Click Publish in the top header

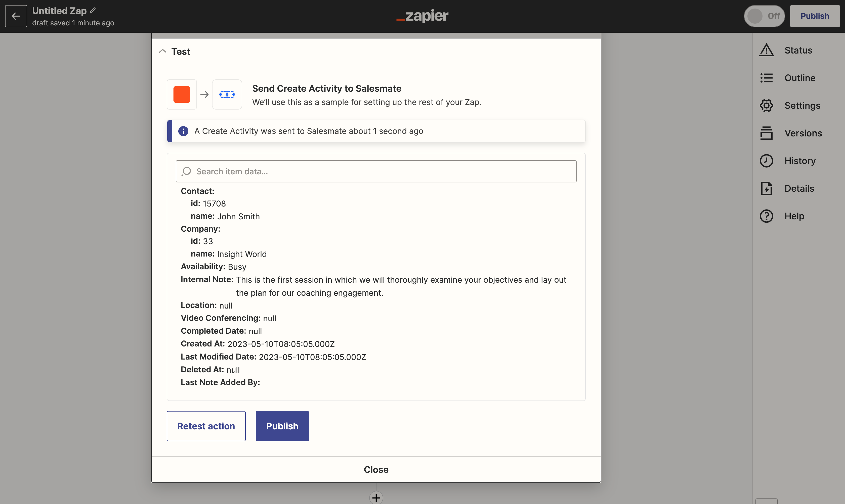point(815,16)
